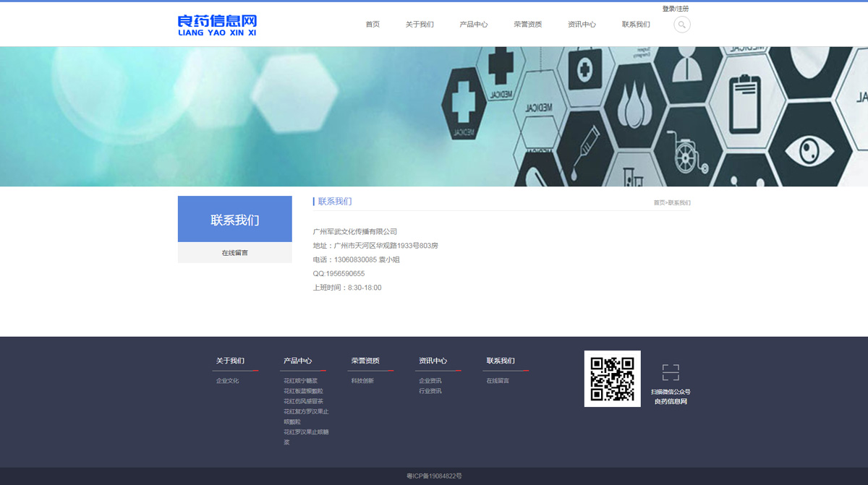
Task: Open footer product link 花红咳宁糖浆
Action: (x=300, y=381)
